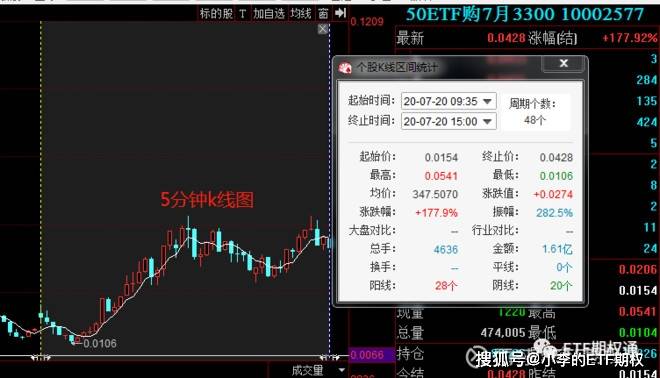Select the 均价 value 347.5070
Screen dimensions: 660x378
coord(435,194)
